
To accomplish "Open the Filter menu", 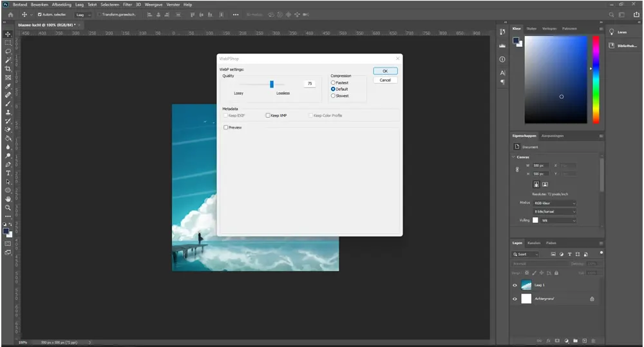I will tap(128, 5).
